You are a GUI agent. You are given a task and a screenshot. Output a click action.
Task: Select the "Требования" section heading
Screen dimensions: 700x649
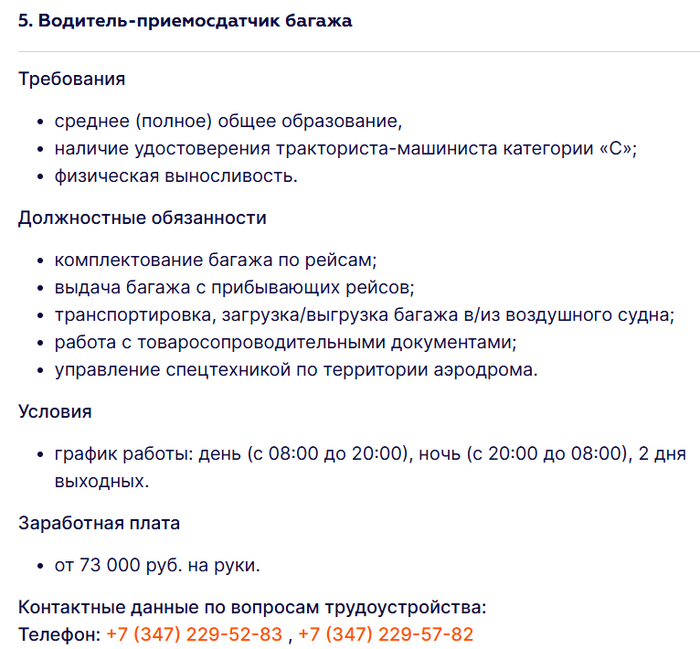click(x=72, y=79)
